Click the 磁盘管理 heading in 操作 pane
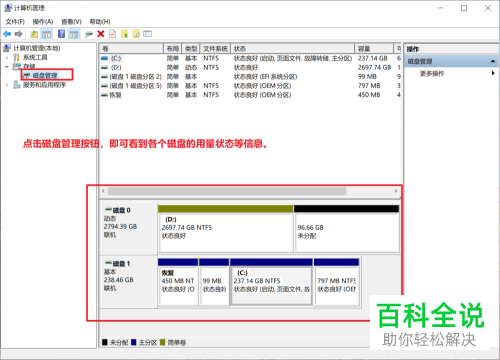This screenshot has height=360, width=500. [420, 61]
